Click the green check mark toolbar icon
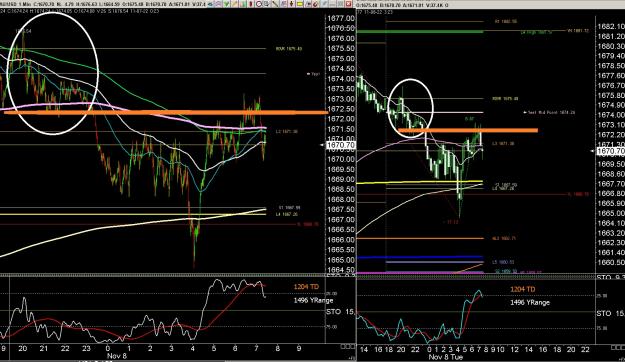The image size is (625, 362). (x=226, y=4)
